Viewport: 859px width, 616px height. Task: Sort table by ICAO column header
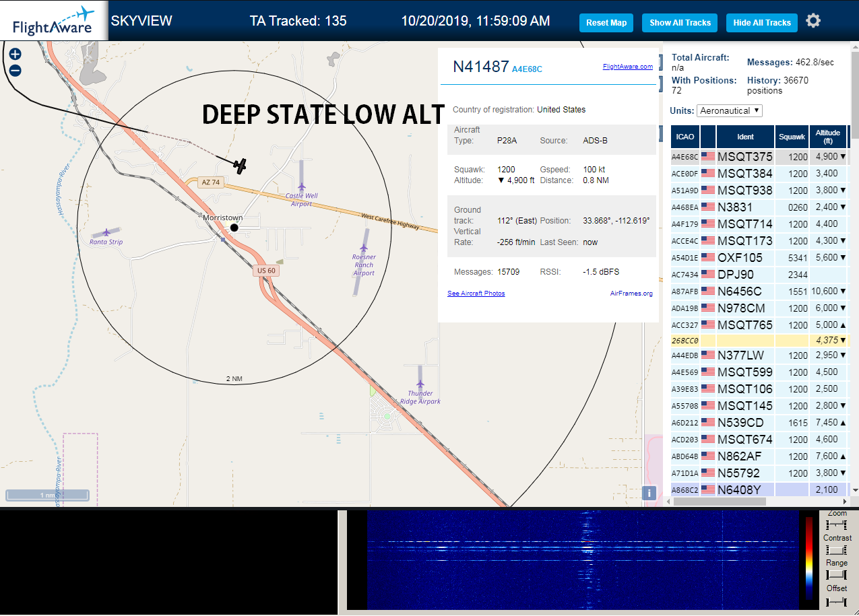click(685, 137)
